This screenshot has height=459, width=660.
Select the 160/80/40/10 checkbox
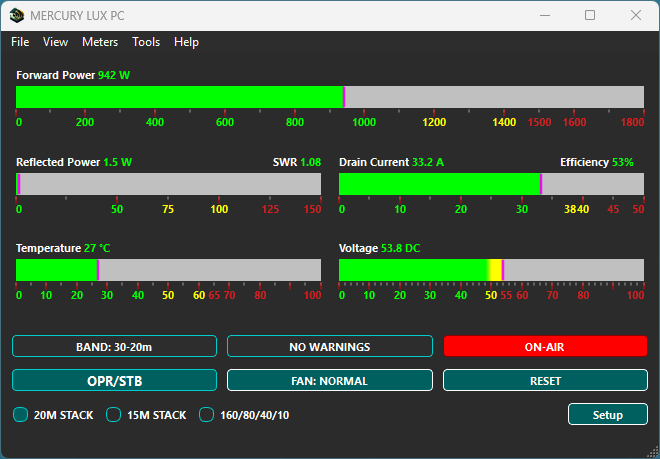[207, 415]
